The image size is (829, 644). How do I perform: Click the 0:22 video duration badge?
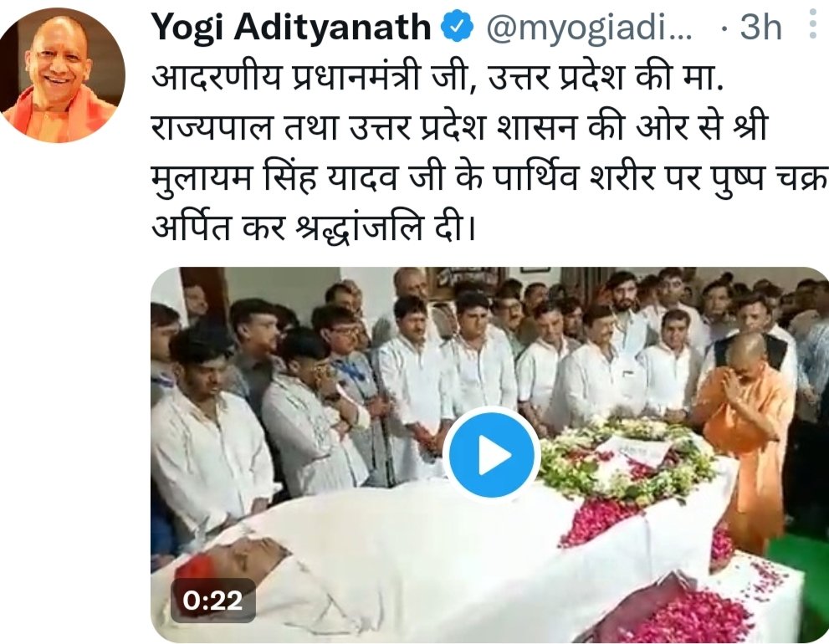click(213, 601)
